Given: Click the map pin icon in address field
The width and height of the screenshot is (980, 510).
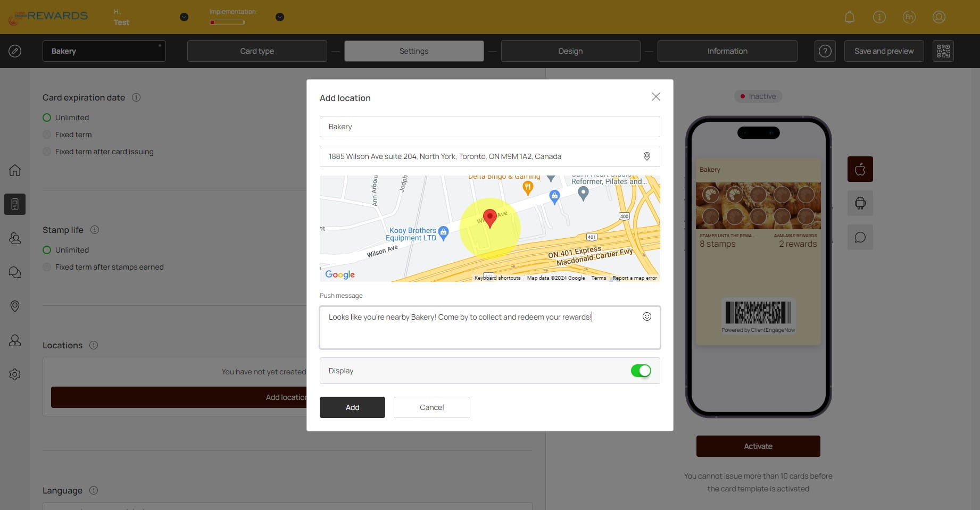Looking at the screenshot, I should click(x=647, y=156).
